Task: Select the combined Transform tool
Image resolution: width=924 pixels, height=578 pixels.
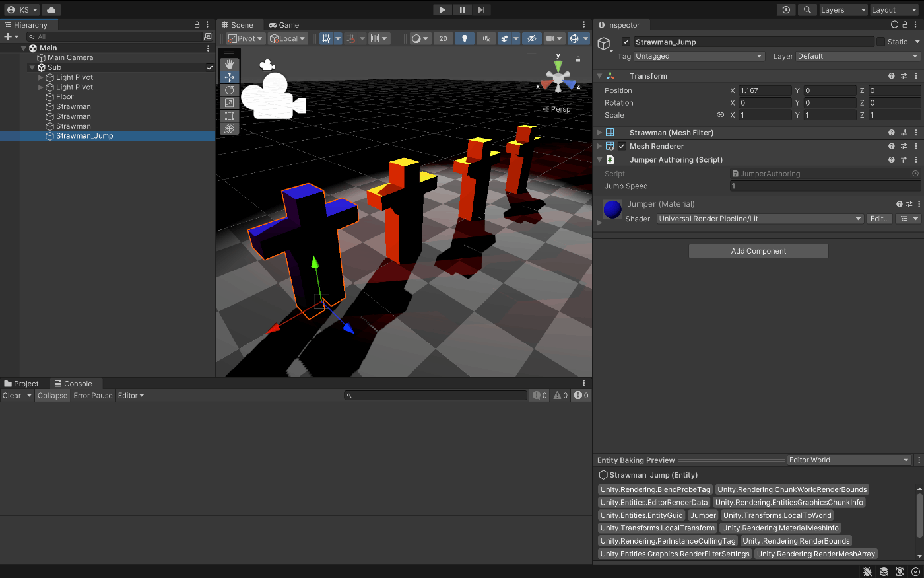Action: pos(229,129)
